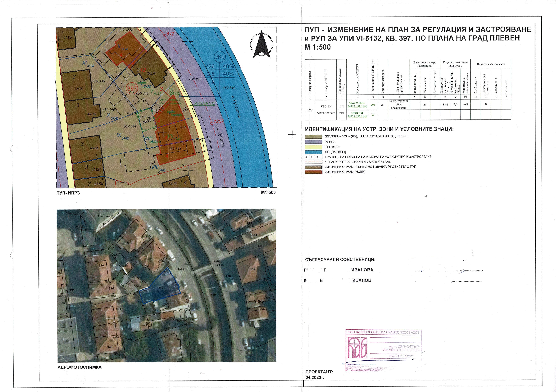Click the Височина в метри (Етажност) header
Image resolution: width=556 pixels, height=392 pixels.
pos(425,64)
